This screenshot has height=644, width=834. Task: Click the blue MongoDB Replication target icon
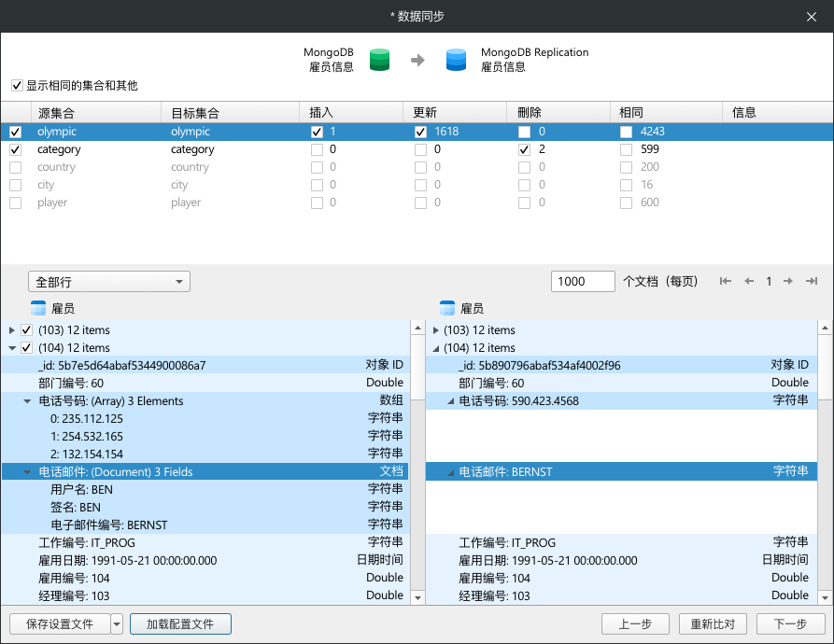click(x=456, y=61)
